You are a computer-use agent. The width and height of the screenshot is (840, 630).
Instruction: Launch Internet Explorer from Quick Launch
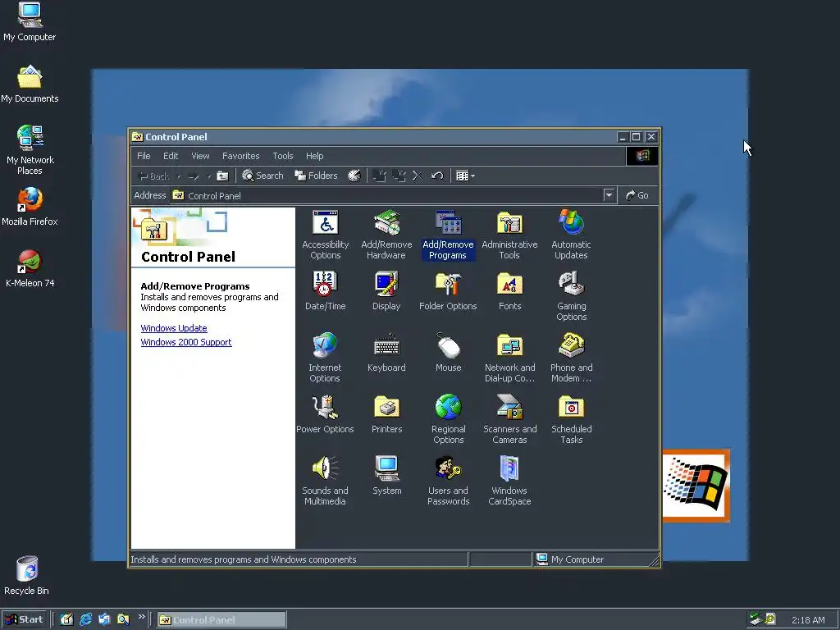[x=85, y=620]
